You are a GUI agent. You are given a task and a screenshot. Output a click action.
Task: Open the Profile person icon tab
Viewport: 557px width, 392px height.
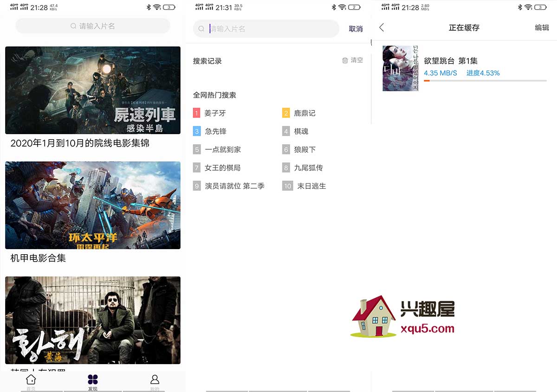pos(155,379)
